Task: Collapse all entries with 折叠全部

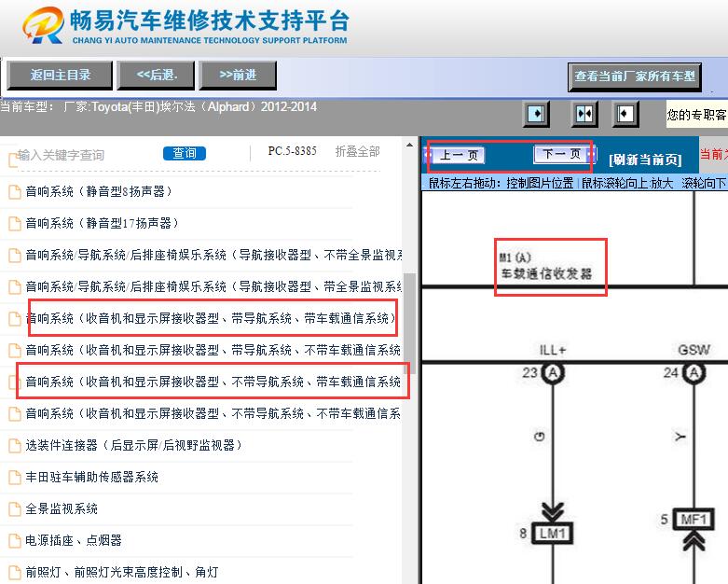Action: pos(358,151)
